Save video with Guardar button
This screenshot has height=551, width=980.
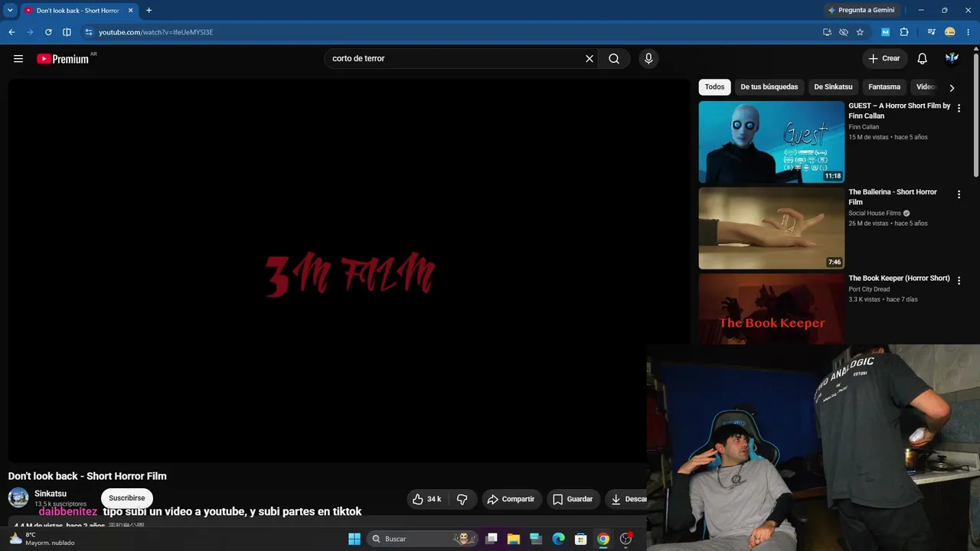click(x=573, y=499)
